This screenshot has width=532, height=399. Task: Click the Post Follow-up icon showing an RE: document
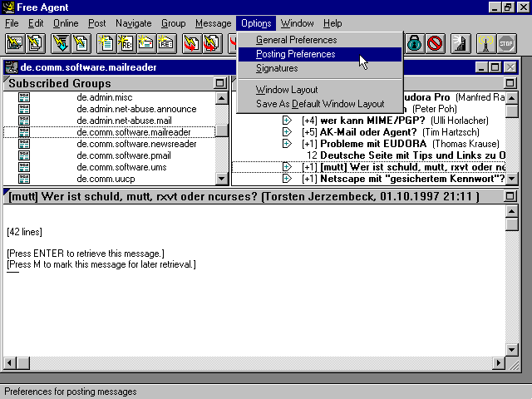[x=126, y=43]
